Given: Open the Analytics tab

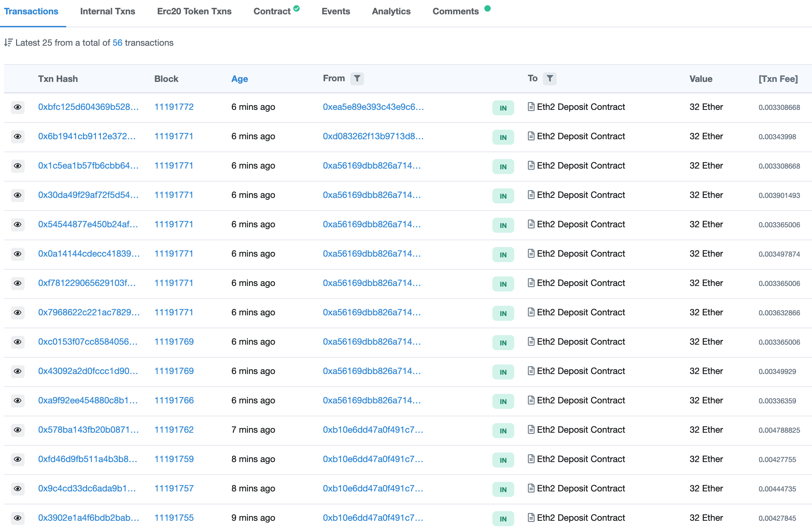Looking at the screenshot, I should pyautogui.click(x=391, y=12).
